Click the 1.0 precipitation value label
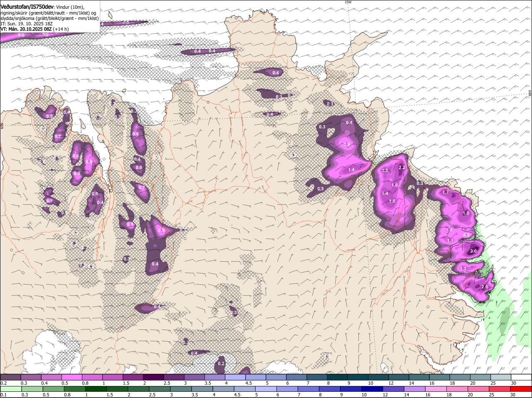Viewport: 532px width, 398px height. pyautogui.click(x=449, y=230)
